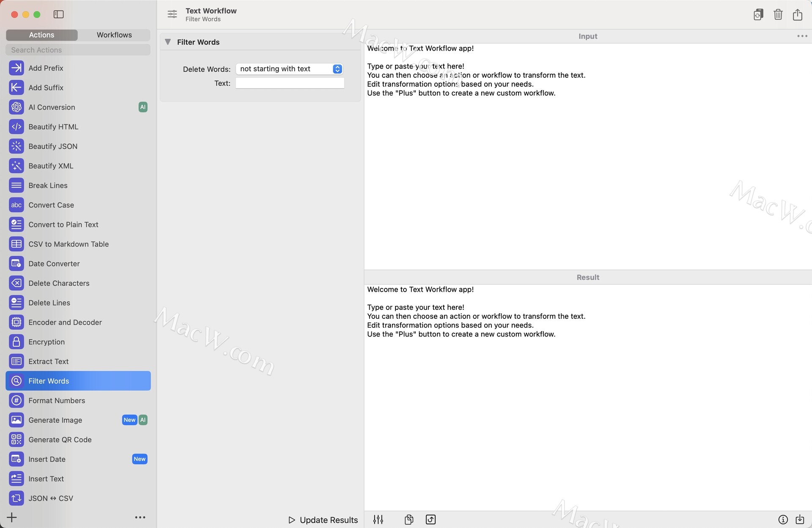Collapse the Filter Words disclosure triangle

168,42
